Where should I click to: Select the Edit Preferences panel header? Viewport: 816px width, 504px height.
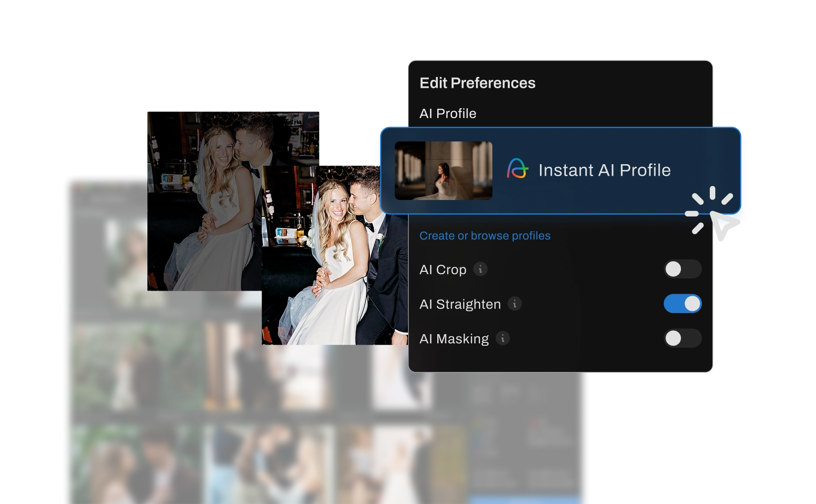478,83
